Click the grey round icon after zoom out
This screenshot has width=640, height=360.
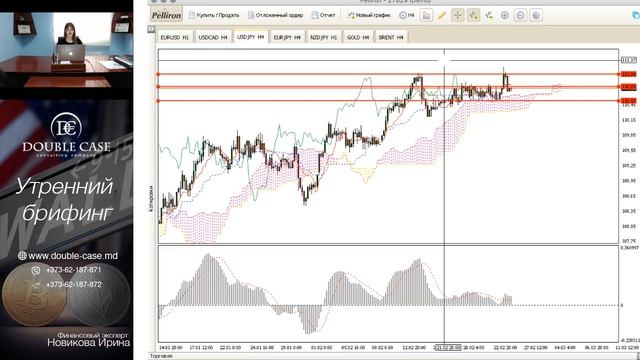tap(536, 16)
